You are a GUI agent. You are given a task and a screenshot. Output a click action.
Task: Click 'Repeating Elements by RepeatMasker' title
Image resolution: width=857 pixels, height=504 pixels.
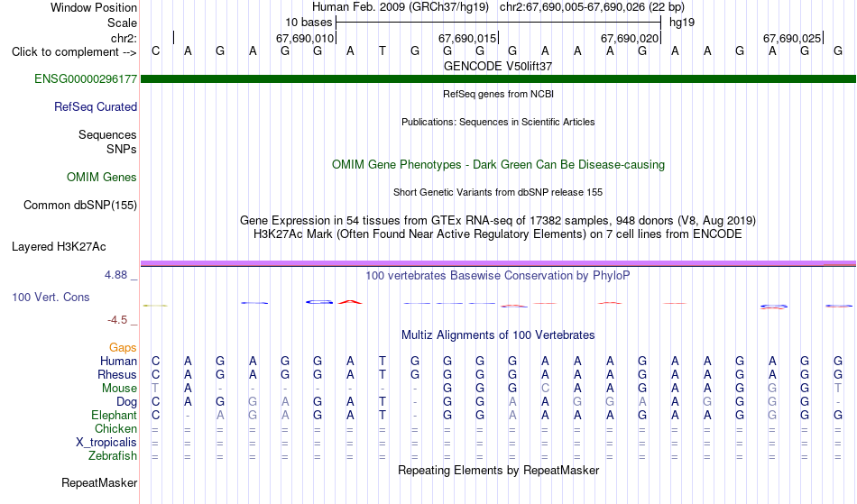point(498,471)
